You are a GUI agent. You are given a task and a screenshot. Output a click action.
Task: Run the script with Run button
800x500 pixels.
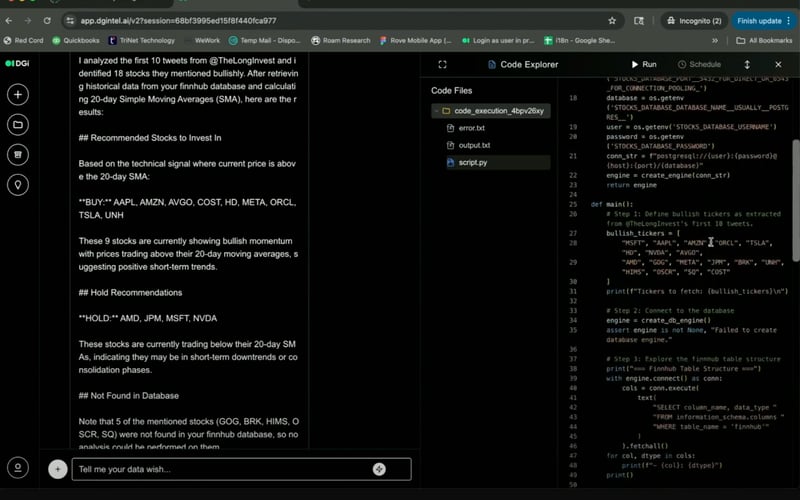click(x=644, y=64)
